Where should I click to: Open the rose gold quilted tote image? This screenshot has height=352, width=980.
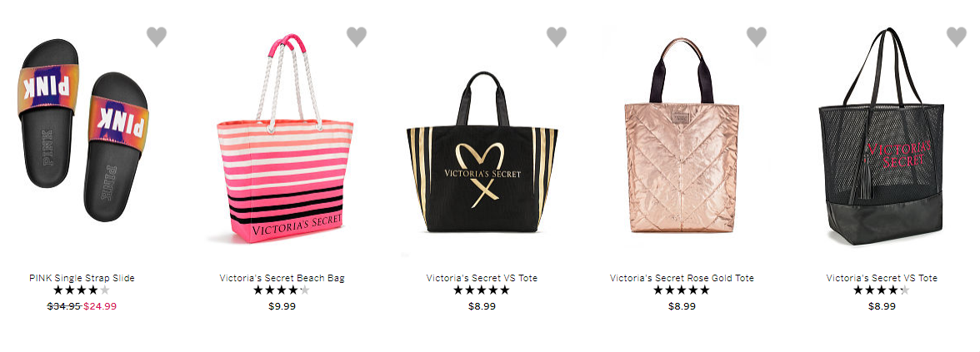click(x=682, y=136)
